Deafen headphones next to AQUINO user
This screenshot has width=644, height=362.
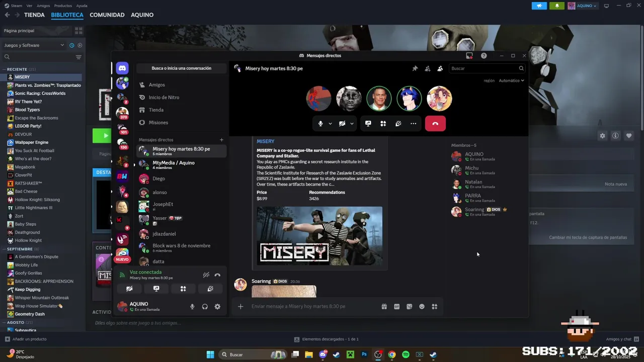pyautogui.click(x=205, y=307)
